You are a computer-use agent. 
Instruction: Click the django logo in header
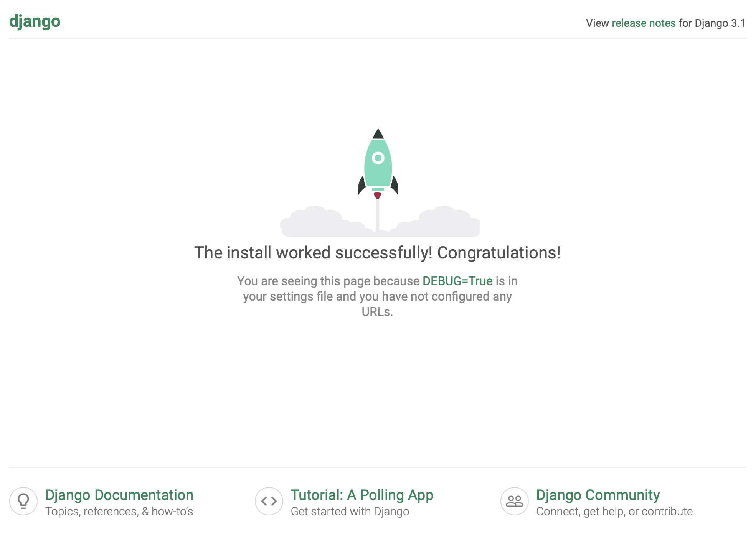[35, 21]
